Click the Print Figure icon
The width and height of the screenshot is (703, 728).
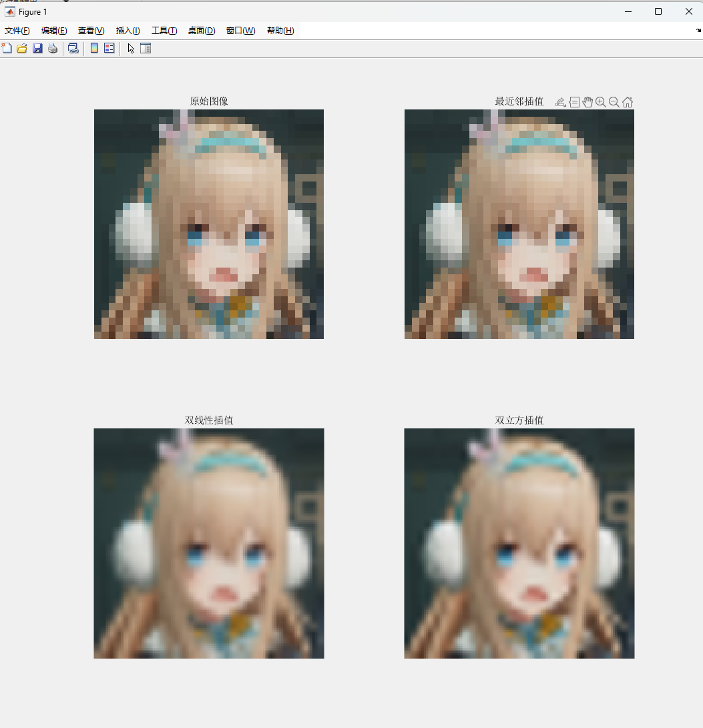(53, 48)
